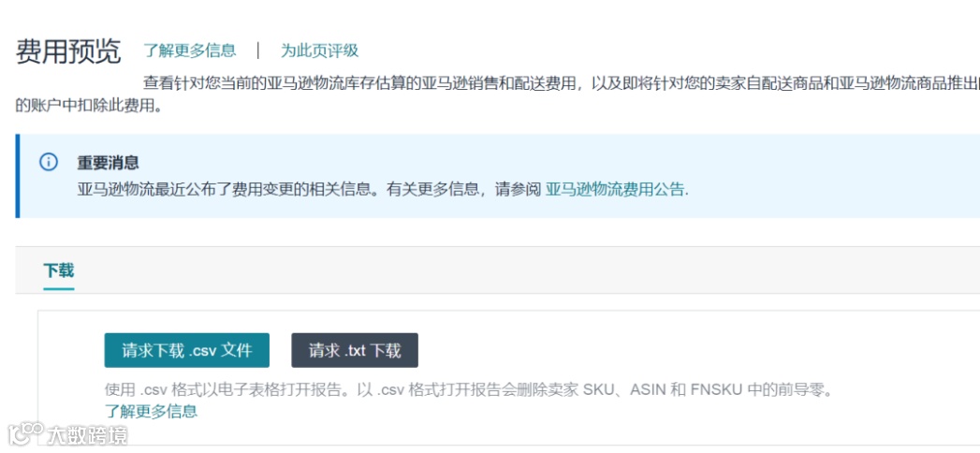
Task: Click the info icon beside 重要消息
Action: 48,163
